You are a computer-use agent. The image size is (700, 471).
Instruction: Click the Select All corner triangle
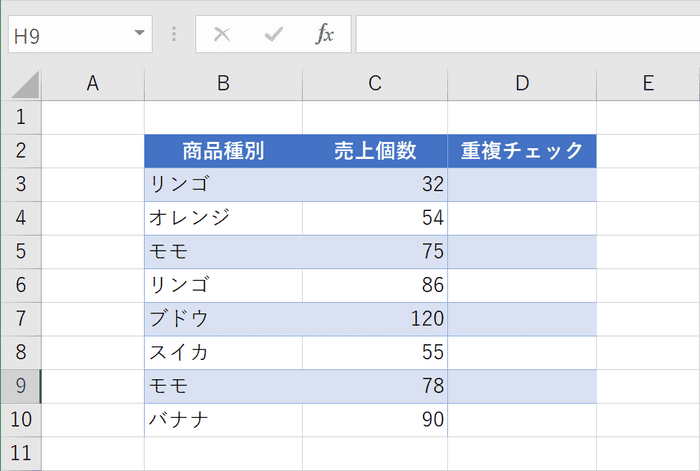click(25, 85)
